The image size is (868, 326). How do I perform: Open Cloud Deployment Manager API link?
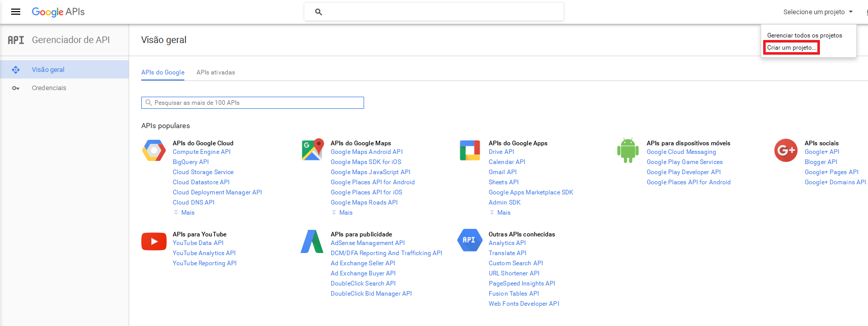point(217,192)
